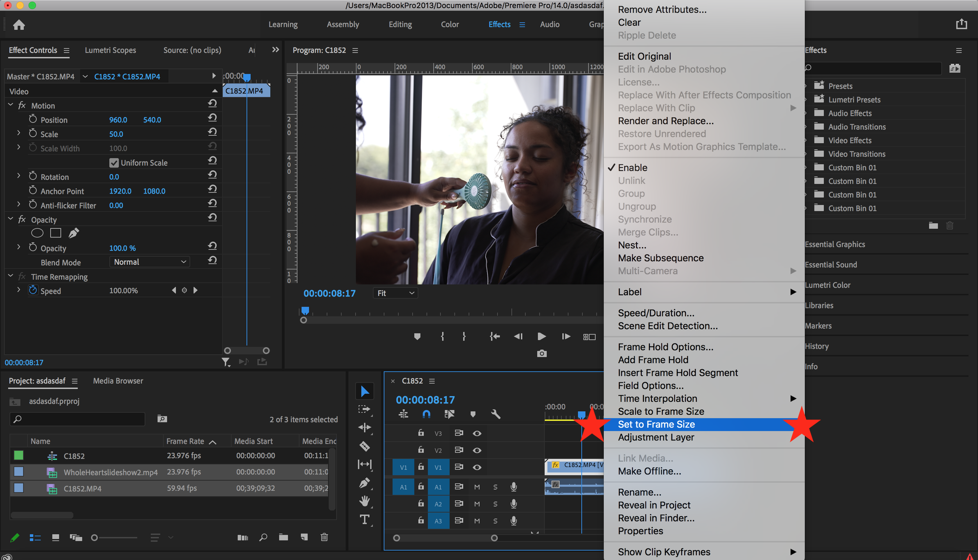This screenshot has width=978, height=560.
Task: Select the C1852.MP4 project item
Action: 169,488
